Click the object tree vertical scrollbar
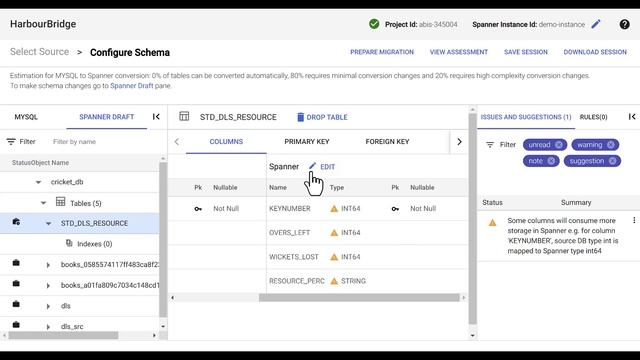Screen dimensions: 640x360 point(163,240)
